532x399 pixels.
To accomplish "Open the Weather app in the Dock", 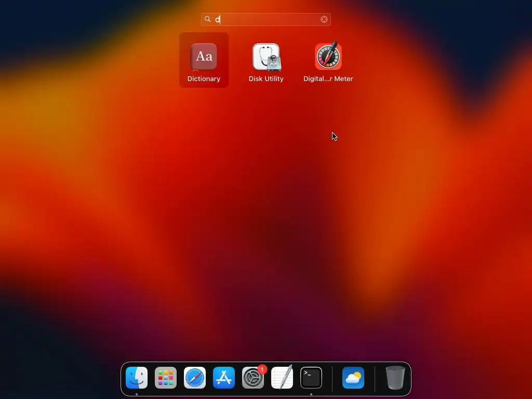I will tap(353, 378).
